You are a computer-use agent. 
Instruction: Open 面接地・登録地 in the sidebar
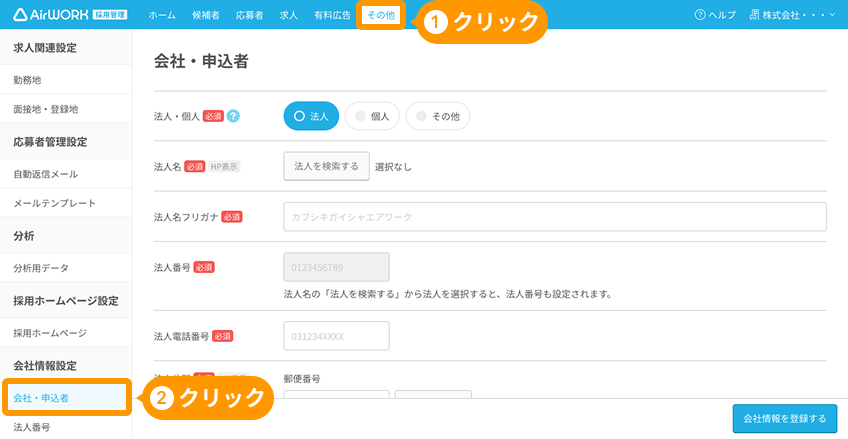click(x=66, y=109)
